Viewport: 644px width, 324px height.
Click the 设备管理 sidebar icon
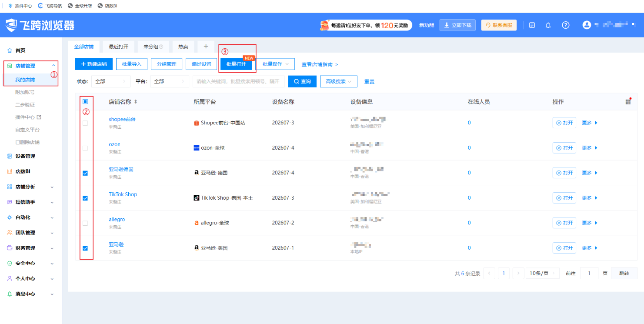pyautogui.click(x=10, y=156)
